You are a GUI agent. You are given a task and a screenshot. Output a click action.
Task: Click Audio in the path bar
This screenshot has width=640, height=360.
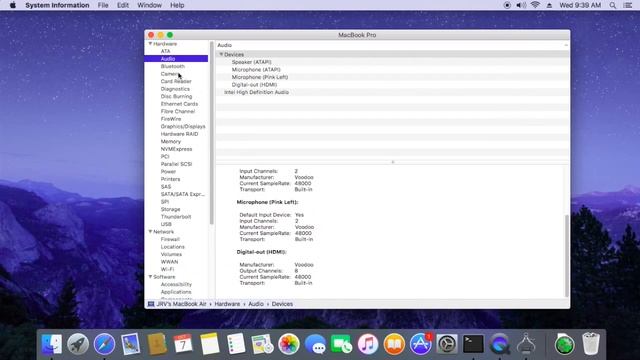point(256,304)
